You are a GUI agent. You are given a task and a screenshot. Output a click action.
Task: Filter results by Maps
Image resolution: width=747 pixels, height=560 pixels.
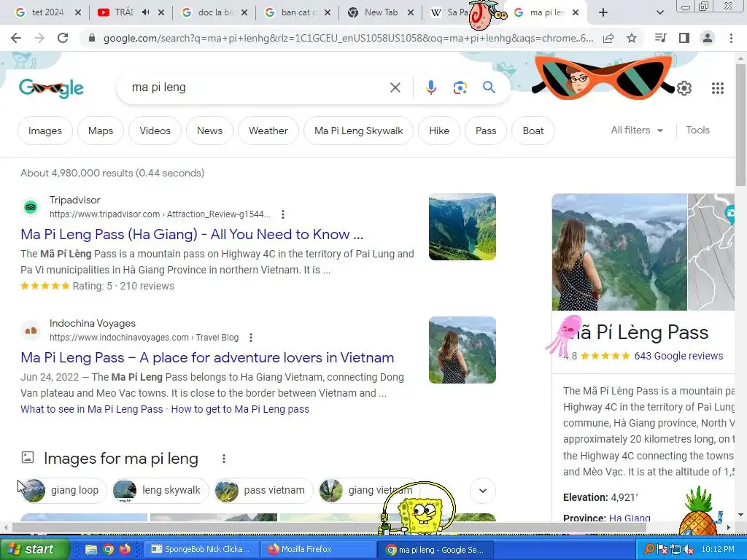[x=101, y=131]
